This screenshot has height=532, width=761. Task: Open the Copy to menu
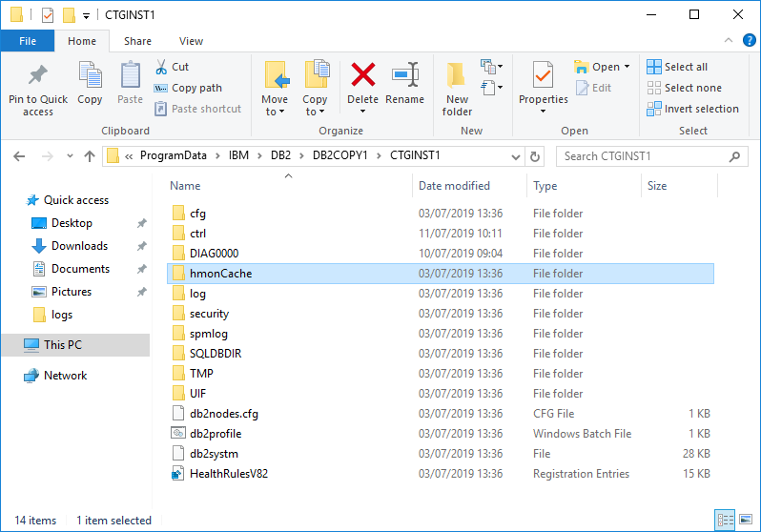click(315, 89)
